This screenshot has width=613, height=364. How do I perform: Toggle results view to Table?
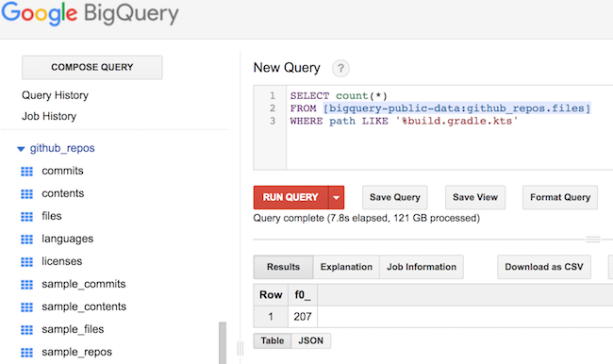tap(273, 341)
